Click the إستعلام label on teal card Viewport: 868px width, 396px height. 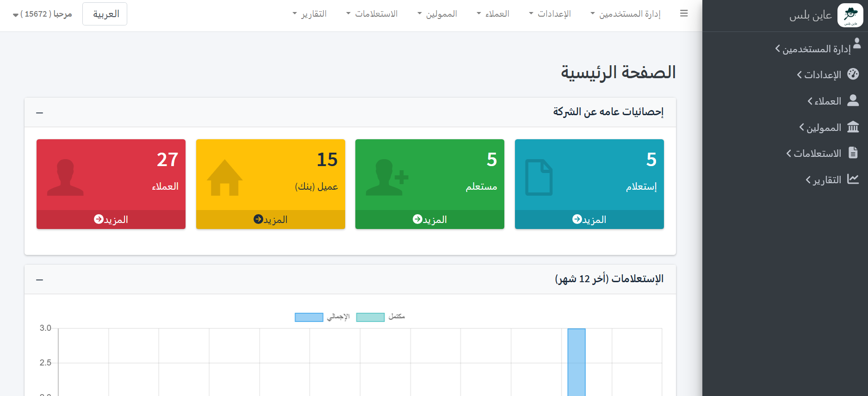[642, 186]
